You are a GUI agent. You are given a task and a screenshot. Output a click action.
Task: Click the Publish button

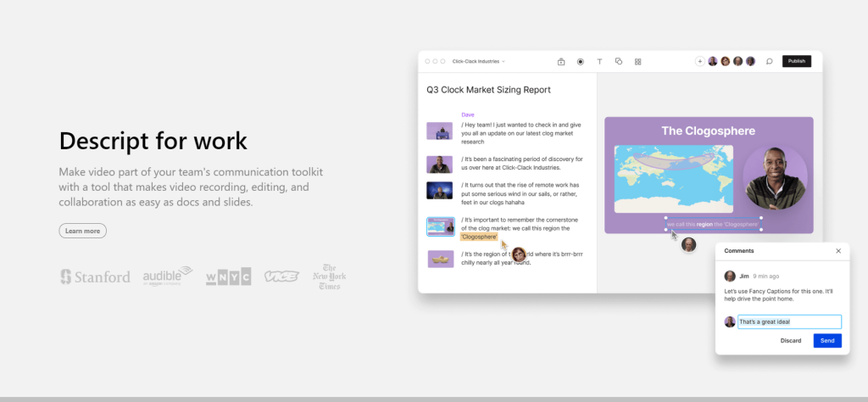coord(796,61)
